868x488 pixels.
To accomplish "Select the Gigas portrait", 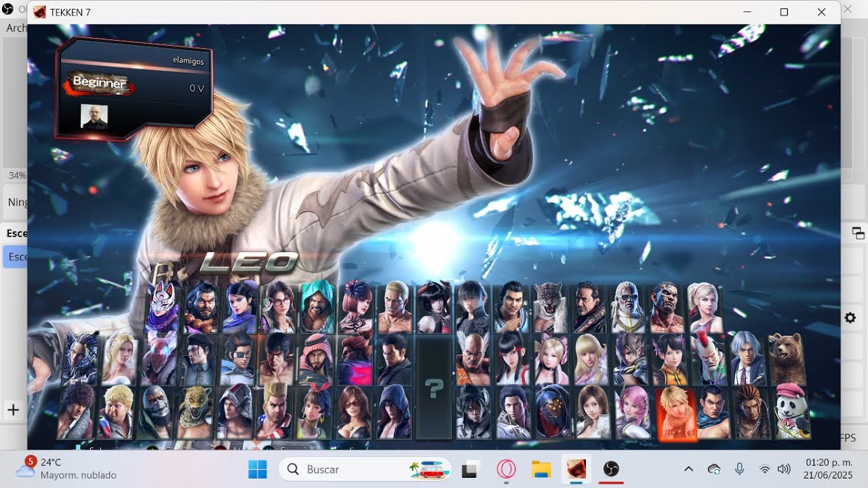I will click(x=553, y=412).
